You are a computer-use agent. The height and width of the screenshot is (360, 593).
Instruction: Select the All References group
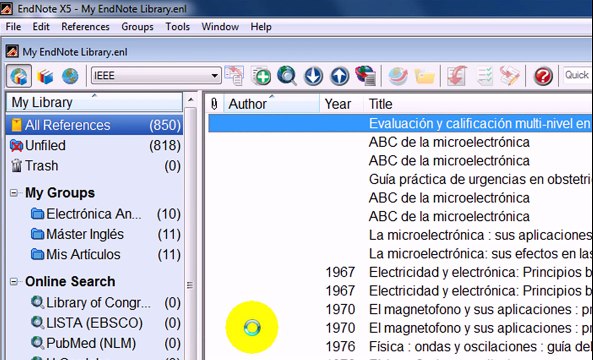point(95,125)
